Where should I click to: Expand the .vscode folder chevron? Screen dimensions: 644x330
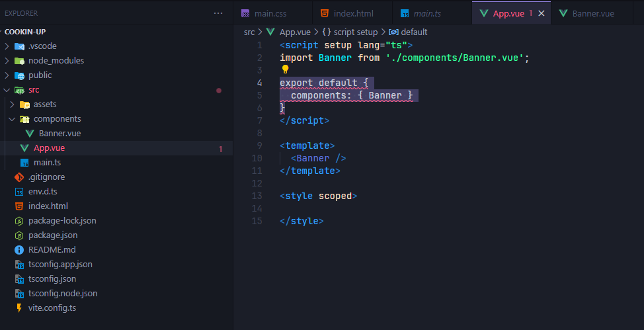click(7, 46)
